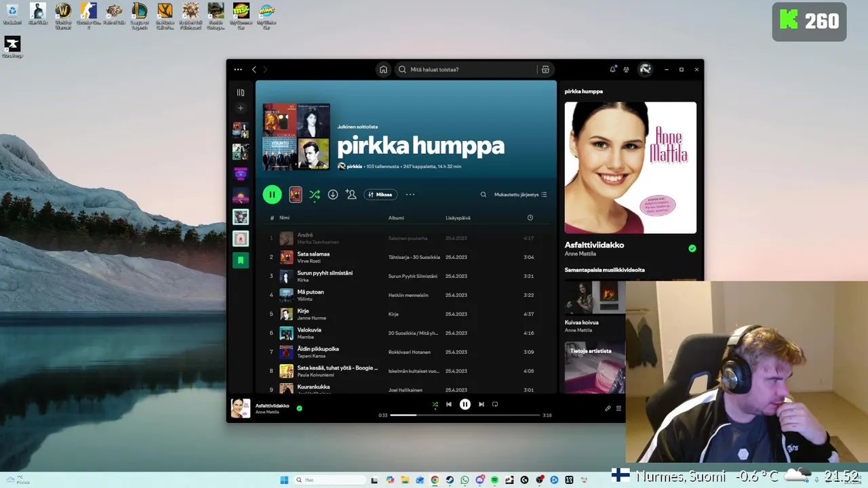Sort by the Nimi column header
This screenshot has height=488, width=868.
[x=284, y=218]
